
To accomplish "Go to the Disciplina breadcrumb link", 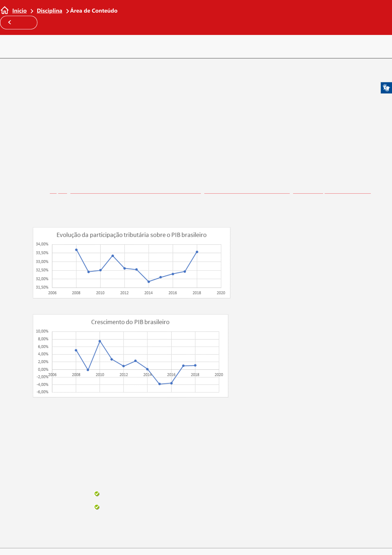I will point(49,11).
